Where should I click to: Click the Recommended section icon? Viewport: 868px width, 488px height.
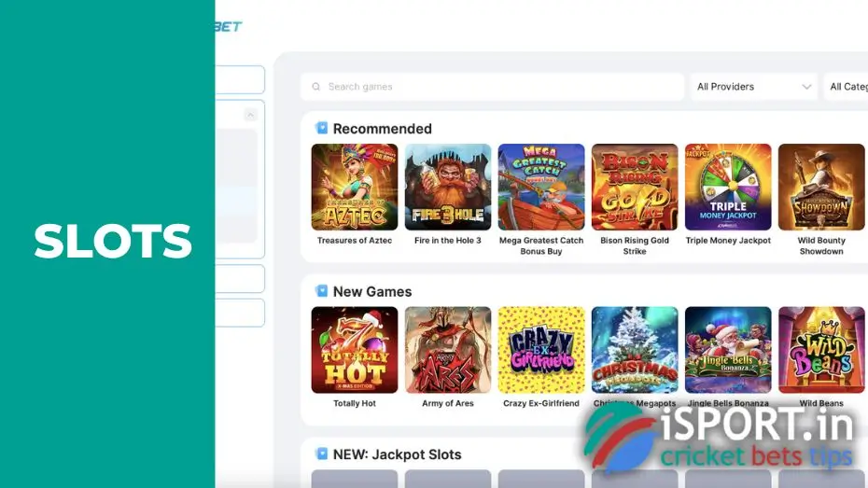tap(322, 128)
